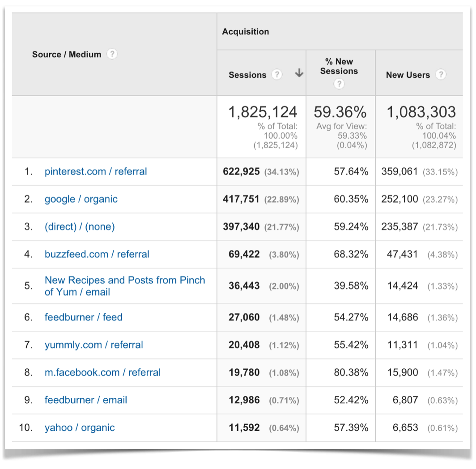Open the % New Sessions help icon
This screenshot has width=476, height=469.
340,83
